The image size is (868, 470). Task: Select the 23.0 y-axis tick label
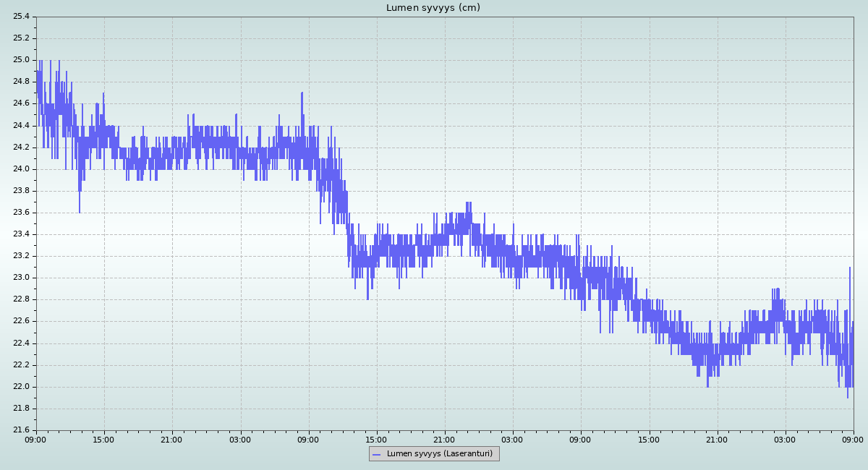(x=21, y=278)
